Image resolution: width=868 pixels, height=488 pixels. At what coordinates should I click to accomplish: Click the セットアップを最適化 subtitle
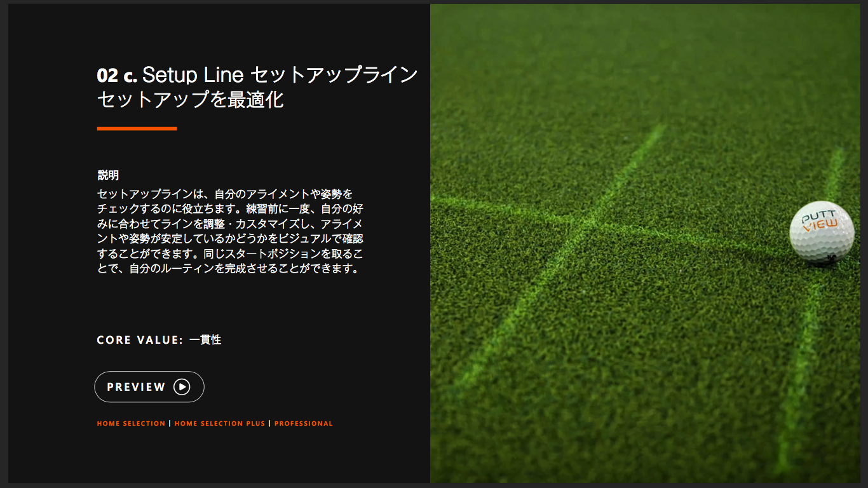(190, 100)
